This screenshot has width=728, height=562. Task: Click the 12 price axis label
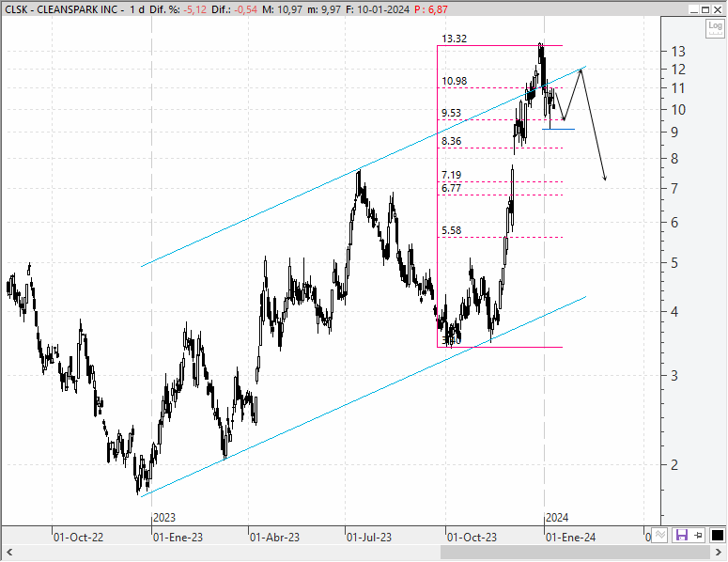[678, 70]
